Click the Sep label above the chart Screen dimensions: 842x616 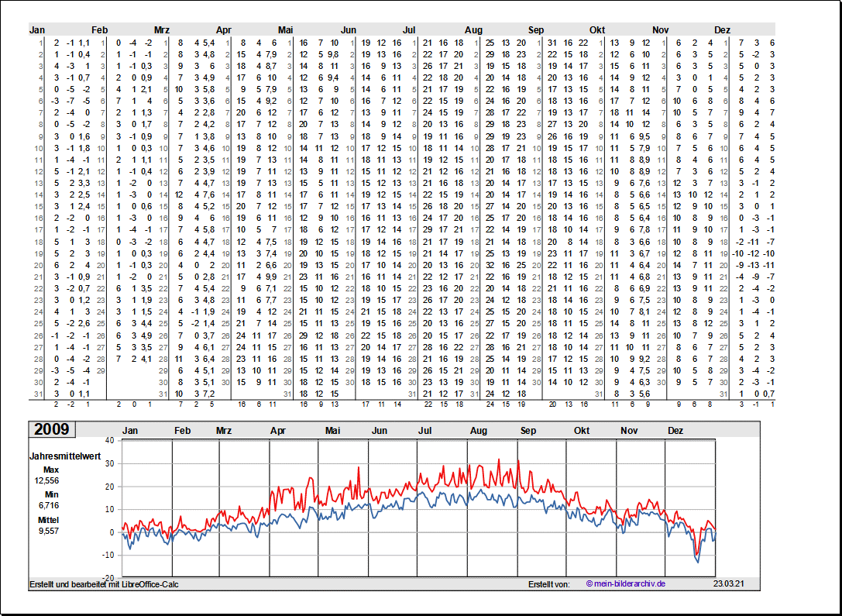[528, 430]
